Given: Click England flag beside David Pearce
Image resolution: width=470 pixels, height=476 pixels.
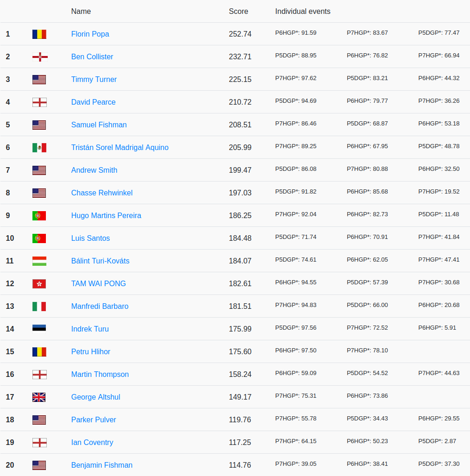Looking at the screenshot, I should pos(39,102).
